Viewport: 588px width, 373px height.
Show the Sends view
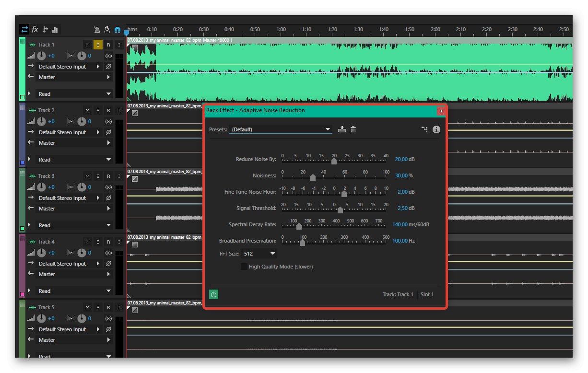(46, 30)
